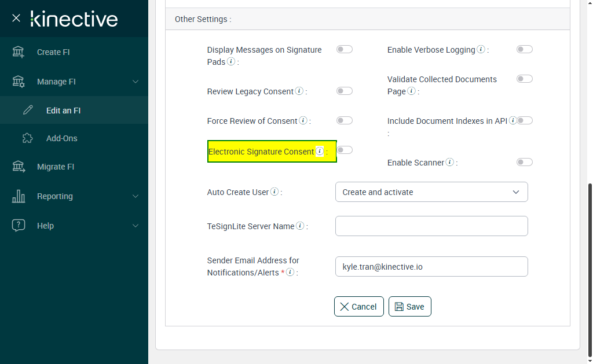Click the Add-Ons puzzle piece icon
Screen dimensions: 593x364
27,138
